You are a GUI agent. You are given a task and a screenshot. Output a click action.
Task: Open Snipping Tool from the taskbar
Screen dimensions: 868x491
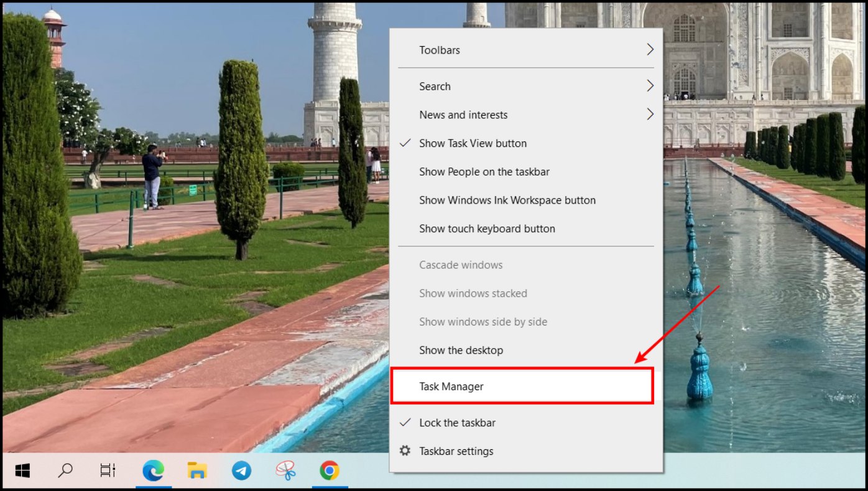(x=285, y=470)
